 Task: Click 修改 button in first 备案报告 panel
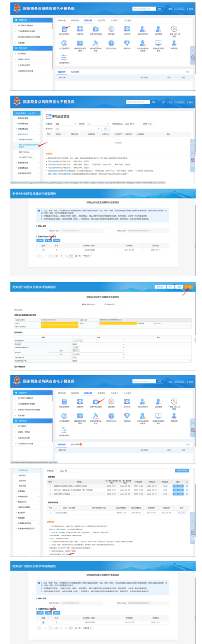pos(48,240)
